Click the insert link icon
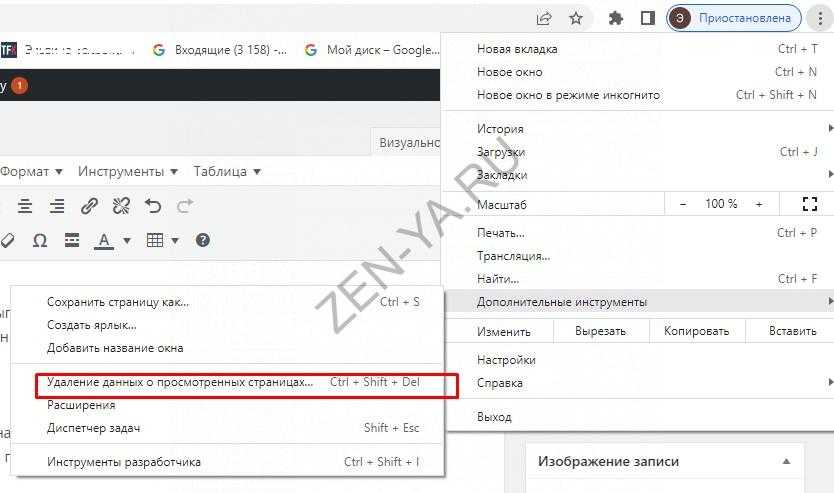Image resolution: width=834 pixels, height=493 pixels. [89, 206]
